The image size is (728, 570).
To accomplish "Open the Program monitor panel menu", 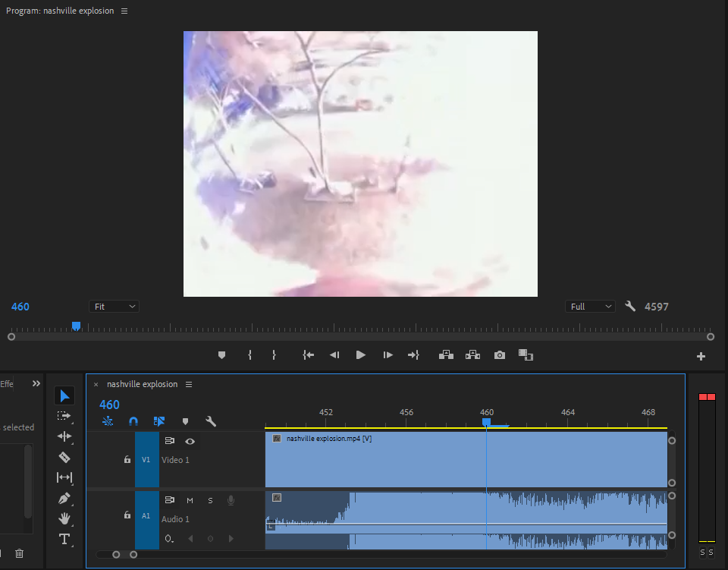I will point(124,11).
